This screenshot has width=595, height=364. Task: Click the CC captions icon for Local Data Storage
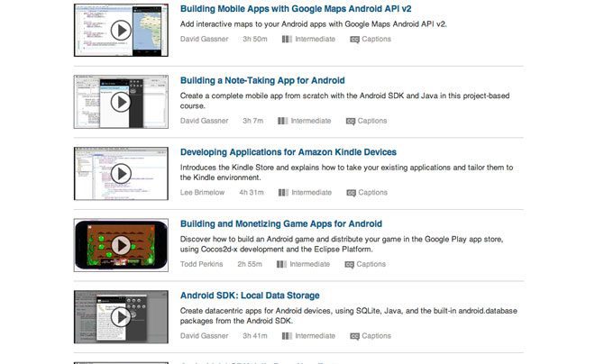coord(354,336)
